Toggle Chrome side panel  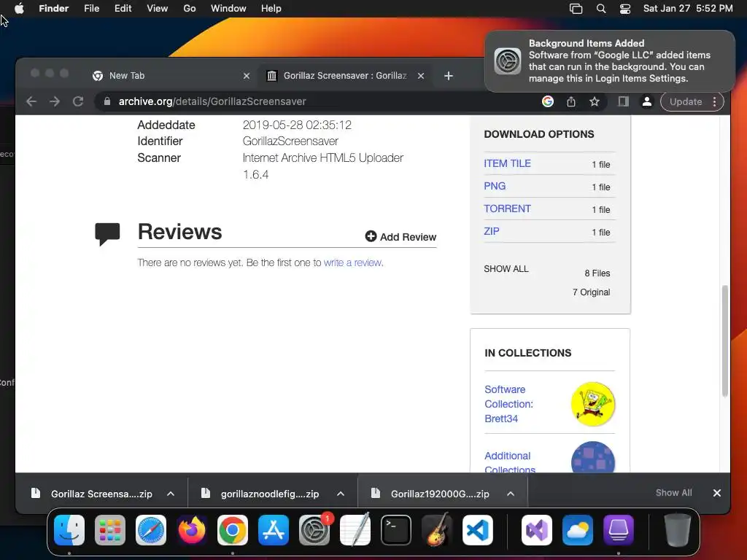coord(623,101)
